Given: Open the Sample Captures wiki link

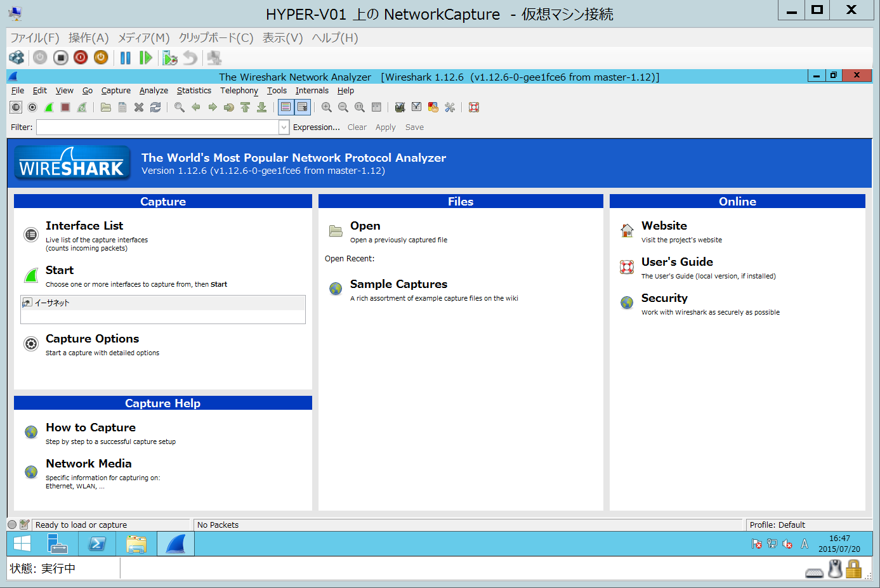Looking at the screenshot, I should pyautogui.click(x=398, y=284).
